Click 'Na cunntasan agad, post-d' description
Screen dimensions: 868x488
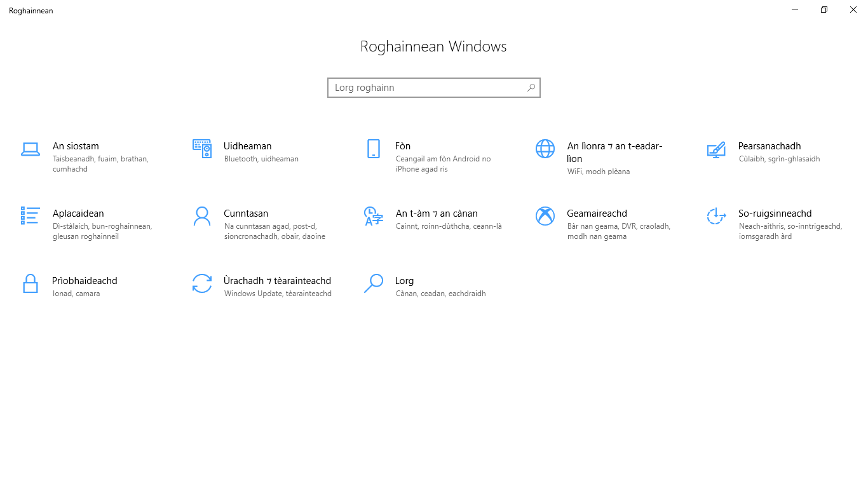(x=275, y=231)
